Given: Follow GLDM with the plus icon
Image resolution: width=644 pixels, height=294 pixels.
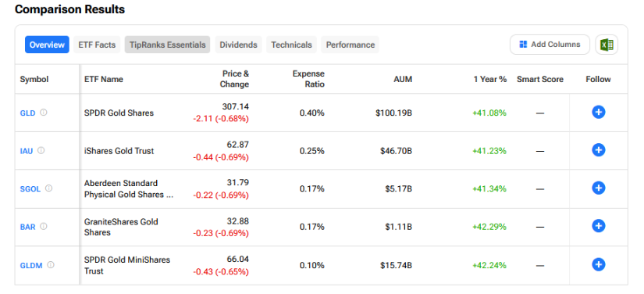Looking at the screenshot, I should point(599,264).
